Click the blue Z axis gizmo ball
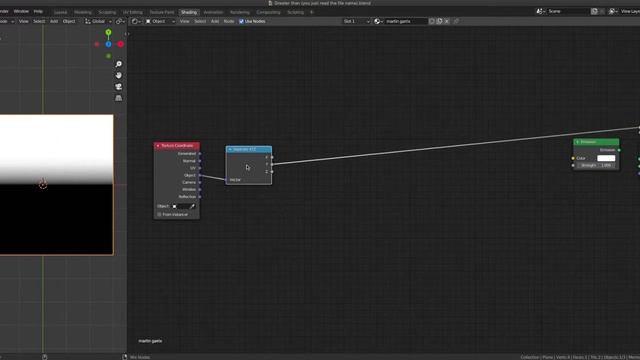 (109, 44)
